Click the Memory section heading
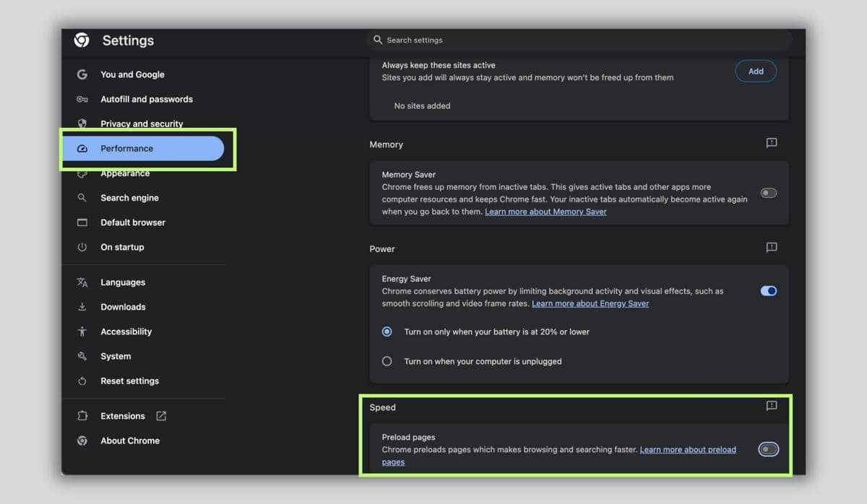 click(387, 144)
